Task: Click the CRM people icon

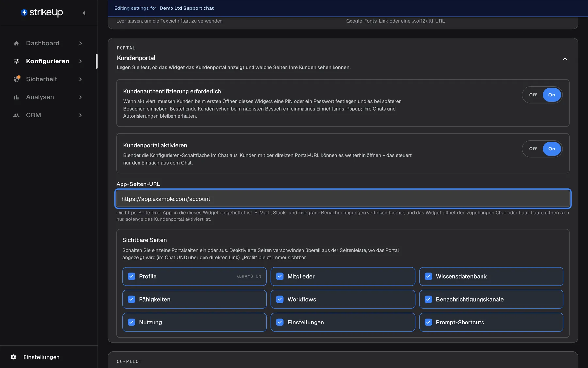Action: pos(16,115)
